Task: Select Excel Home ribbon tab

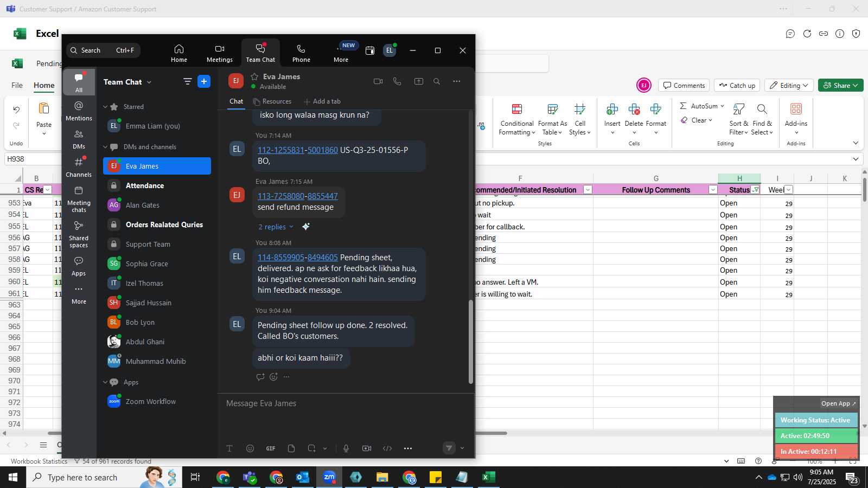Action: [44, 85]
